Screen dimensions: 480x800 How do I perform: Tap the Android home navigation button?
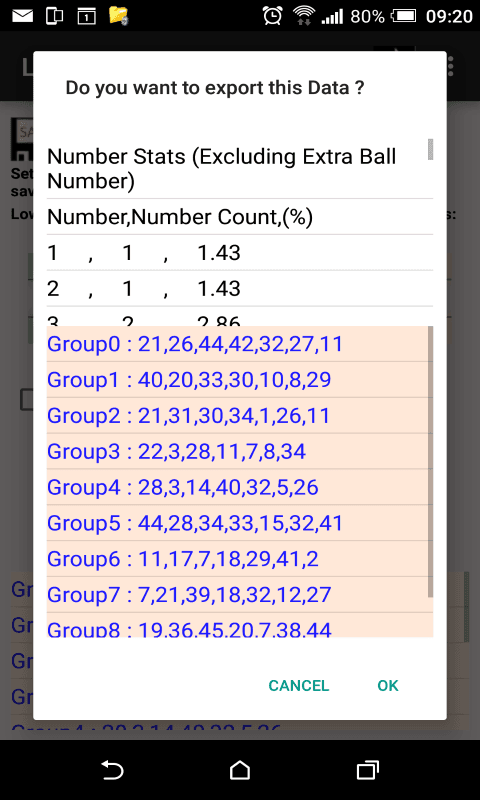pos(240,770)
